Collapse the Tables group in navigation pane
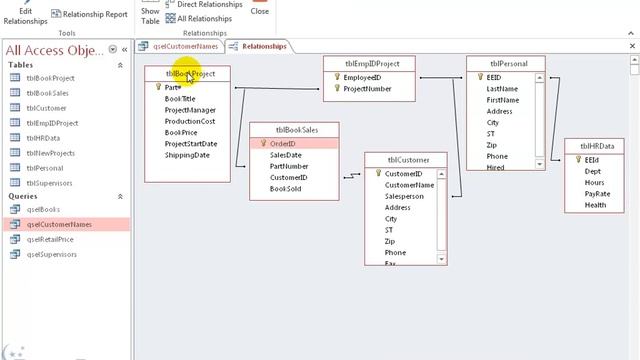This screenshot has width=640, height=360. coord(120,65)
